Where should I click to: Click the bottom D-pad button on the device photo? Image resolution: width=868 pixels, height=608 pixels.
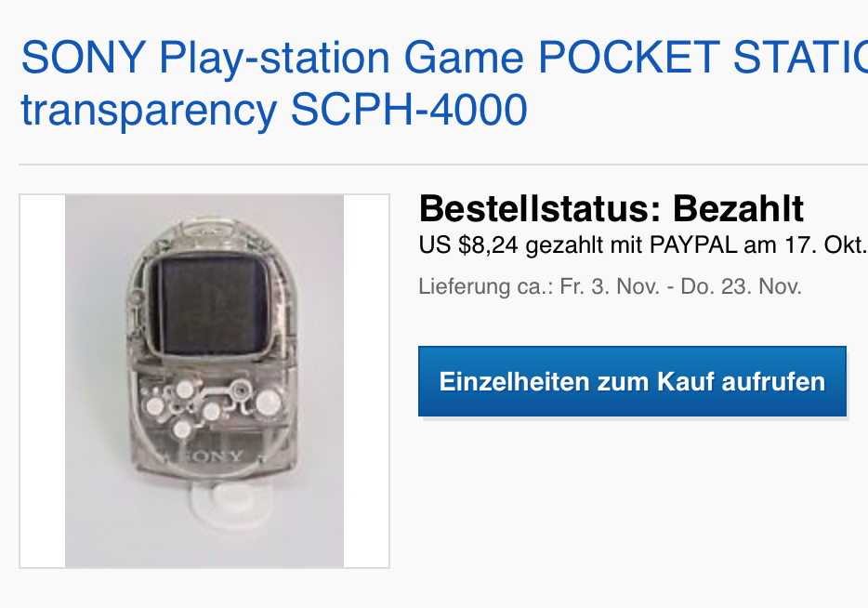(x=182, y=429)
